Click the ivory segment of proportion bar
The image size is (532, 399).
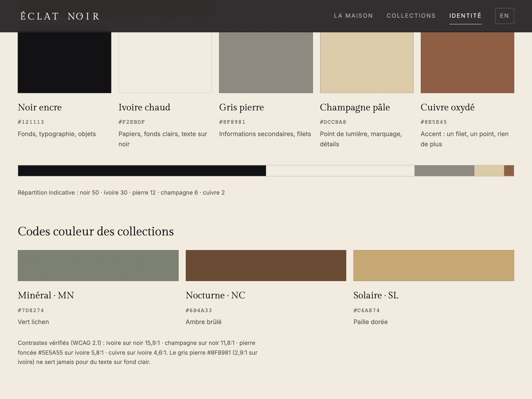click(340, 170)
